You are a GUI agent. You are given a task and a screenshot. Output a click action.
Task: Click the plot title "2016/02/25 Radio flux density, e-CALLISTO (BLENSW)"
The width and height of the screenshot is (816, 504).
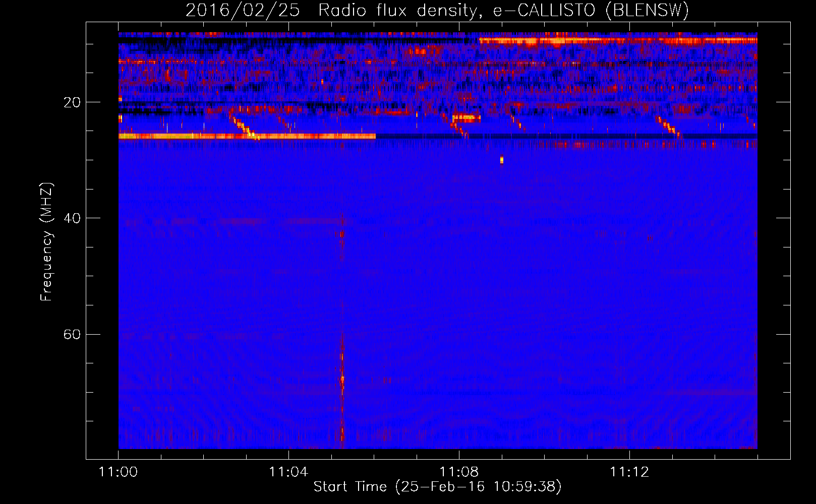[x=437, y=10]
